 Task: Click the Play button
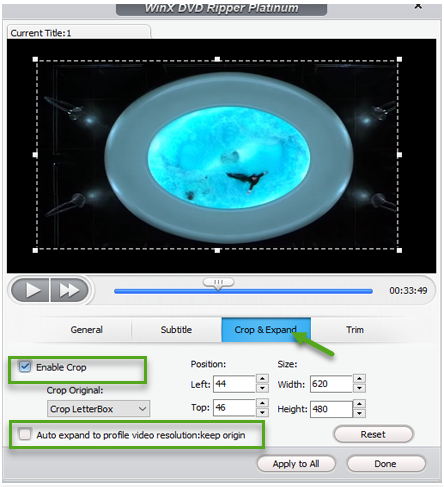tap(30, 290)
